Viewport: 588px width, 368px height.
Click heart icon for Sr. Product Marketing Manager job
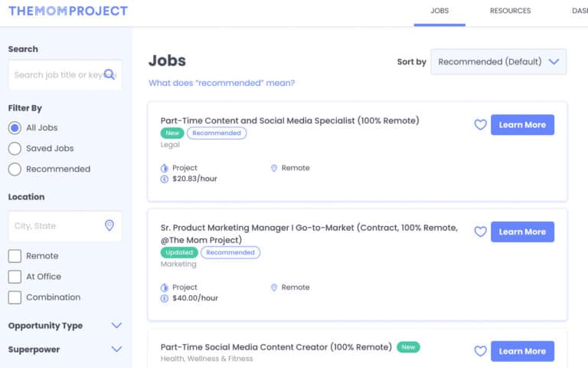(480, 232)
